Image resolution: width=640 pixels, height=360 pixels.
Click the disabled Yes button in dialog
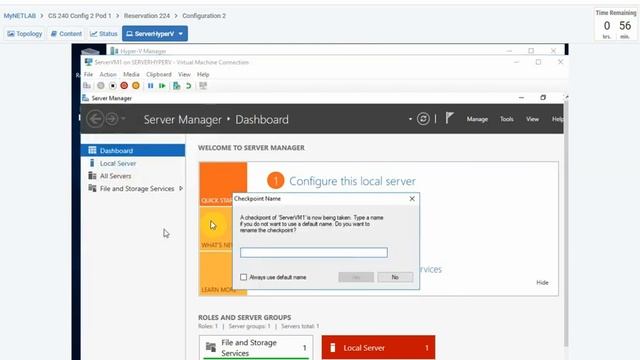[x=356, y=277]
